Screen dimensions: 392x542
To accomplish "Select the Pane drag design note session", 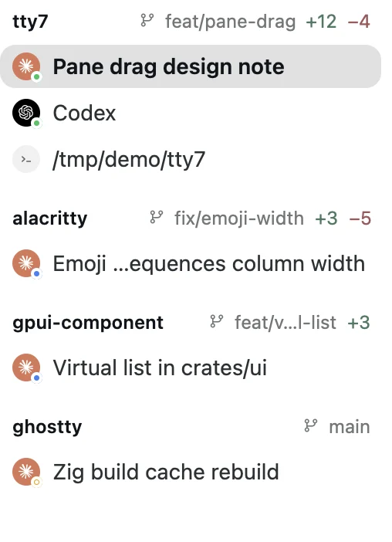I will point(191,66).
